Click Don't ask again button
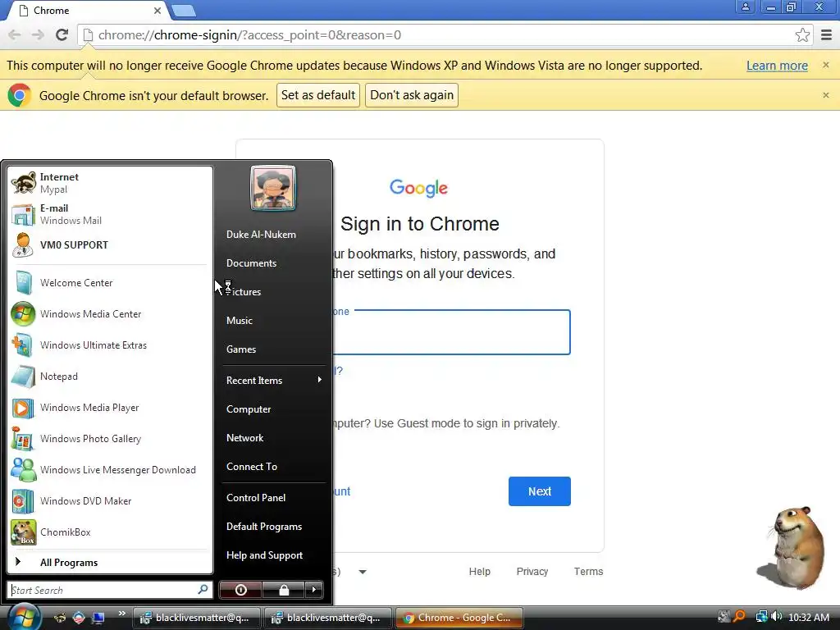The width and height of the screenshot is (840, 630). [412, 95]
